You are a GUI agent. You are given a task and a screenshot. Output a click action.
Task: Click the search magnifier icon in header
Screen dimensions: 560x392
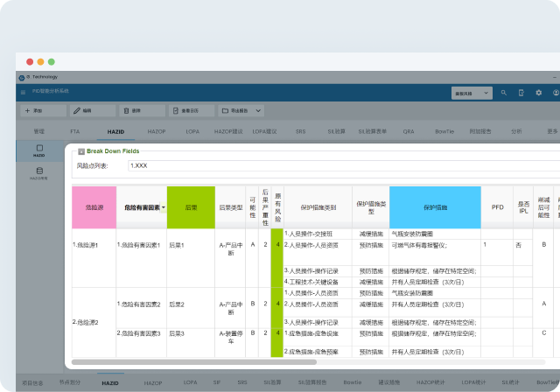coord(503,92)
